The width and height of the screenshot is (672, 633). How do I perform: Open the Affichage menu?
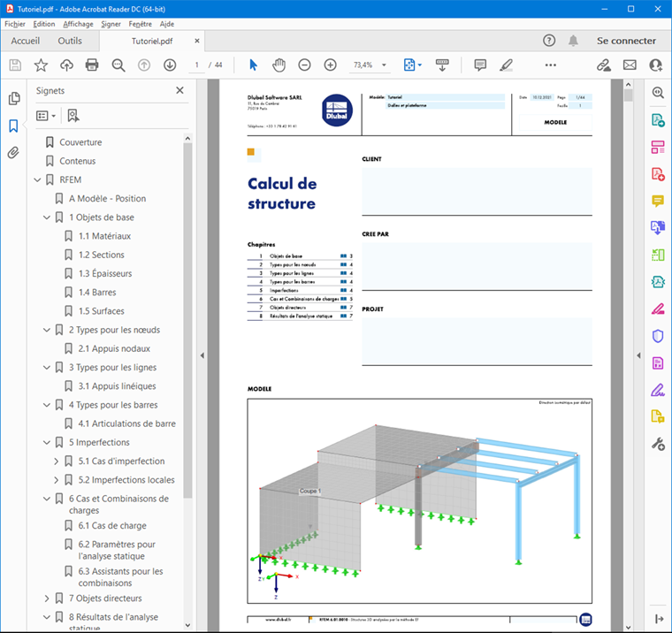(78, 24)
